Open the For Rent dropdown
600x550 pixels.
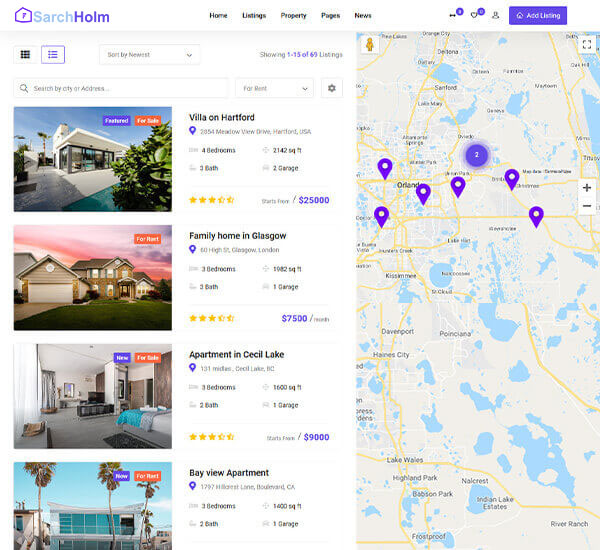(x=275, y=88)
